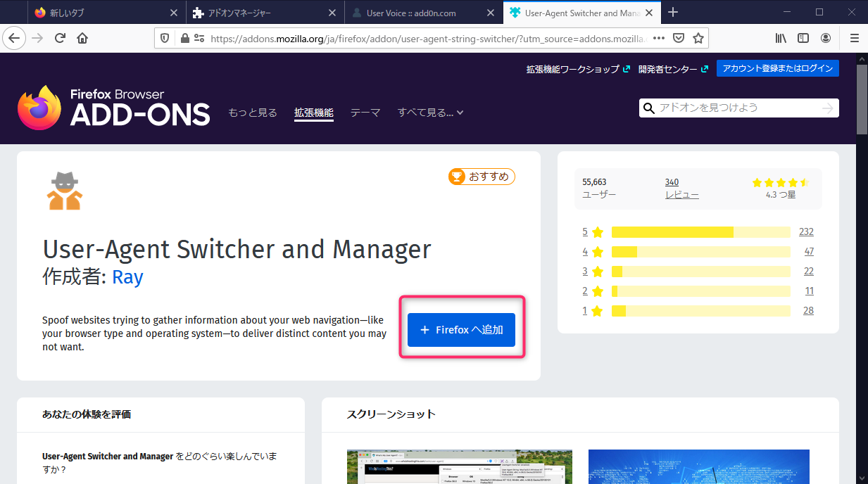Click the four-star rating bar
The image size is (868, 484).
701,252
